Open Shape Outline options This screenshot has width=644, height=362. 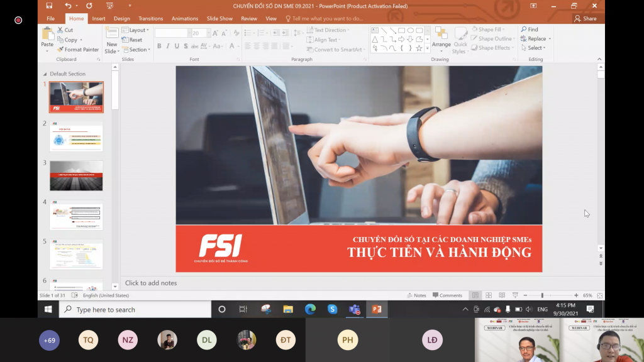coord(493,38)
